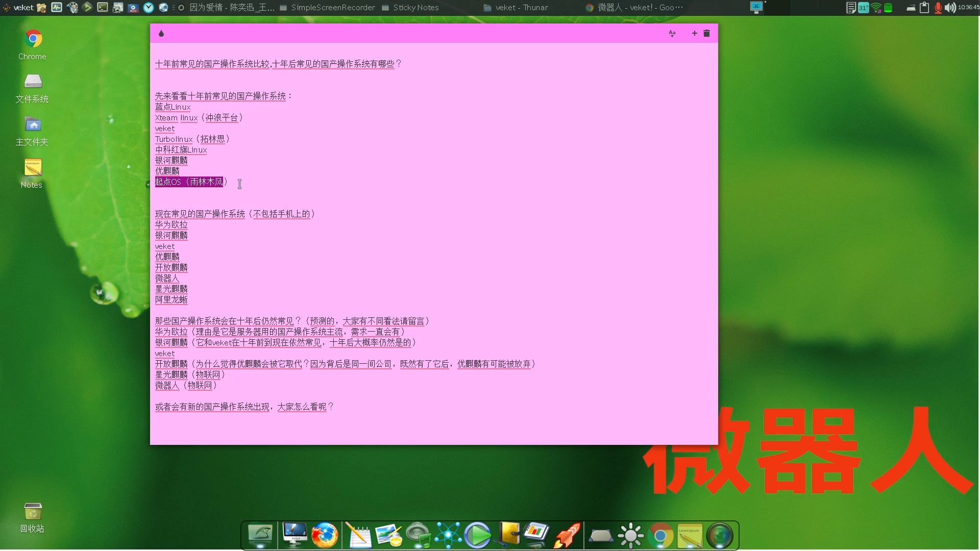Viewport: 980px width, 551px height.
Task: Open Chrome browser from desktop
Action: [x=32, y=38]
